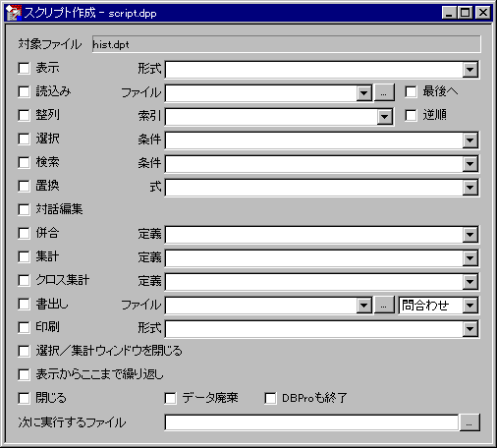
Task: Maximize the スクリプト作成 window
Action: 465,13
